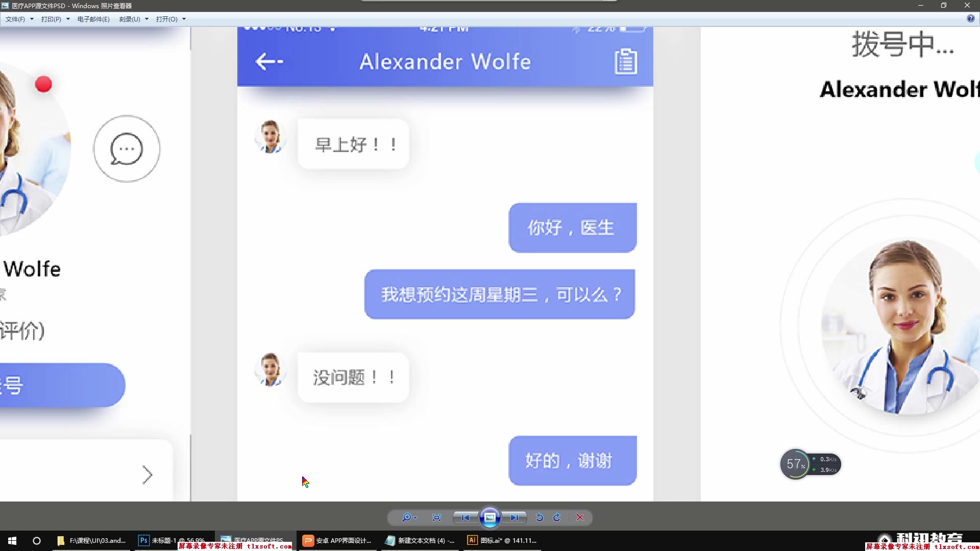This screenshot has width=980, height=551.
Task: Open the Windows Start menu
Action: [11, 540]
